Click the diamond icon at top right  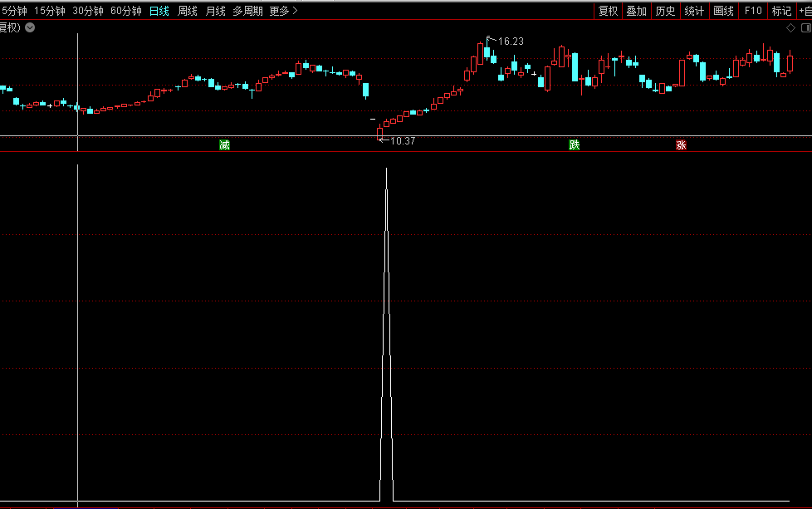coord(790,27)
